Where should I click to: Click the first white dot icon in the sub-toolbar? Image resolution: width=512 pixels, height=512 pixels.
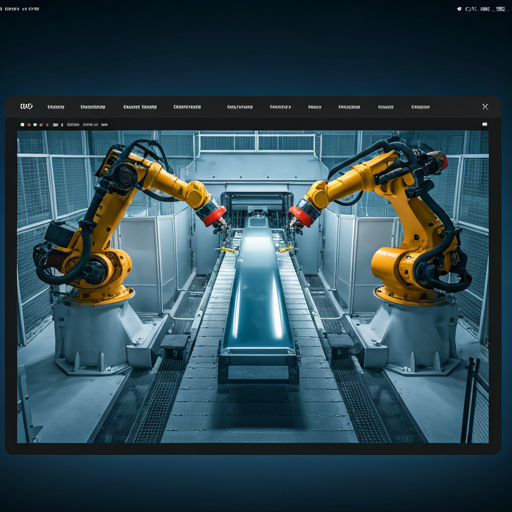pyautogui.click(x=22, y=125)
